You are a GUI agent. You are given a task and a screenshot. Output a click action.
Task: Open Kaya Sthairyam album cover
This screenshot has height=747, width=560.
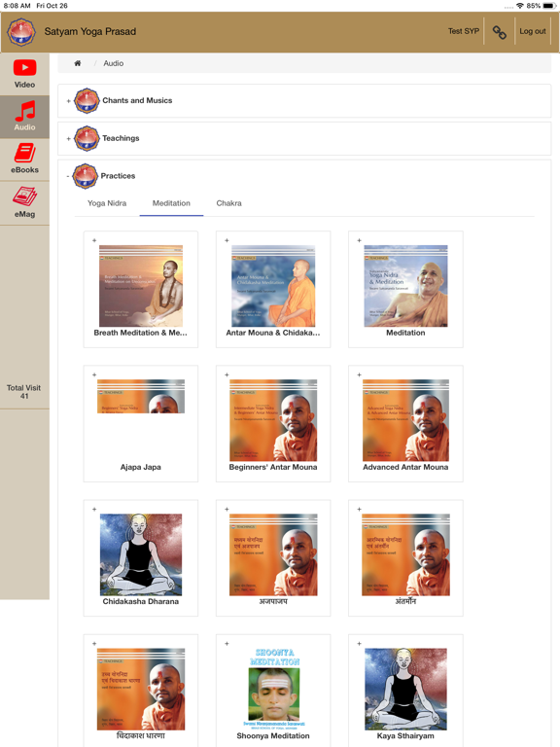405,689
